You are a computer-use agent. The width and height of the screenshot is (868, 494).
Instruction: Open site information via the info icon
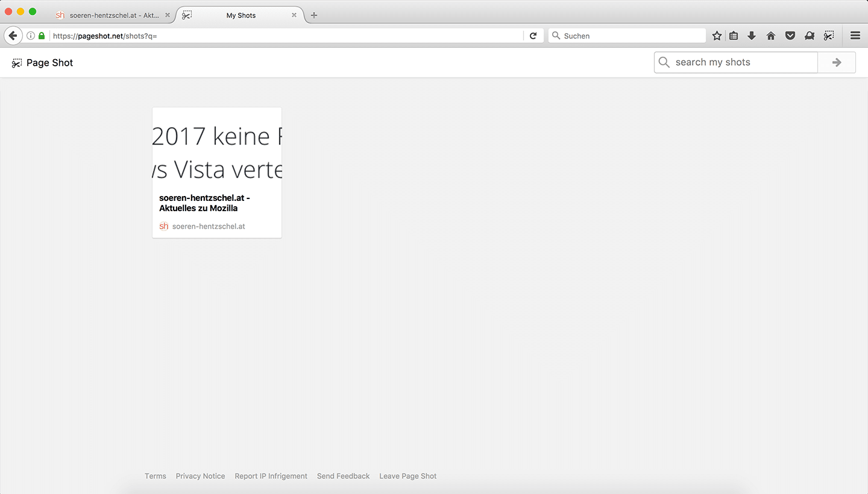31,36
